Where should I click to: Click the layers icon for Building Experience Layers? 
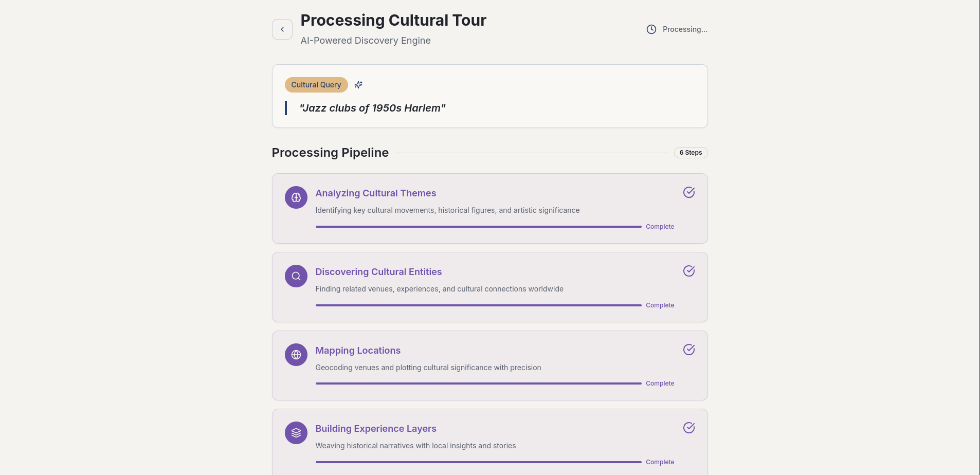pos(296,433)
